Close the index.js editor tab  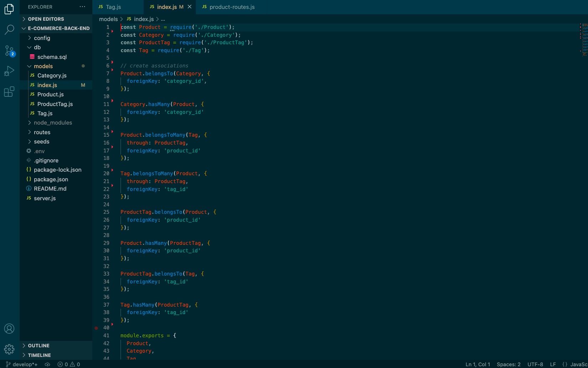click(x=189, y=7)
